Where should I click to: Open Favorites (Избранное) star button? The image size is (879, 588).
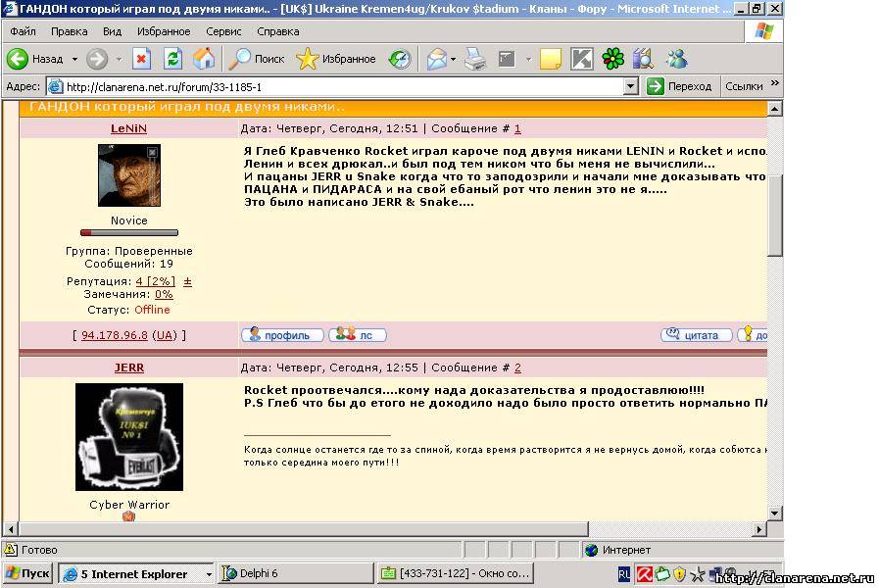pos(336,59)
